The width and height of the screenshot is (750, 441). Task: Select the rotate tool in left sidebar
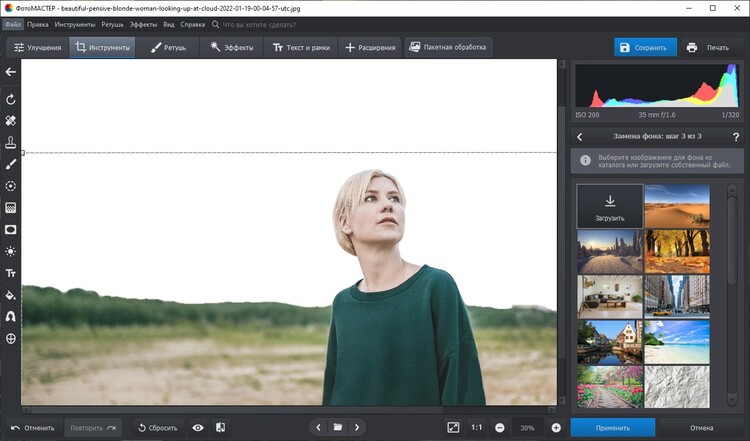[x=11, y=99]
